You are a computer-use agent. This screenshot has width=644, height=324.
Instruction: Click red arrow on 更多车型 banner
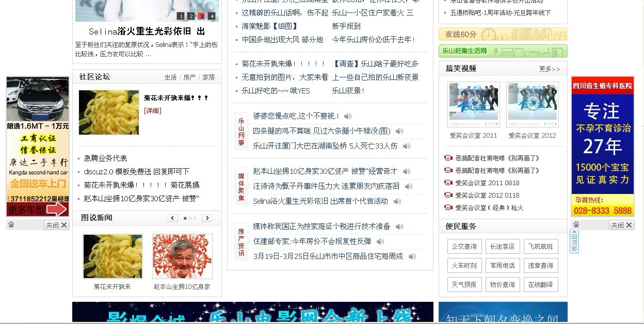pos(56,209)
